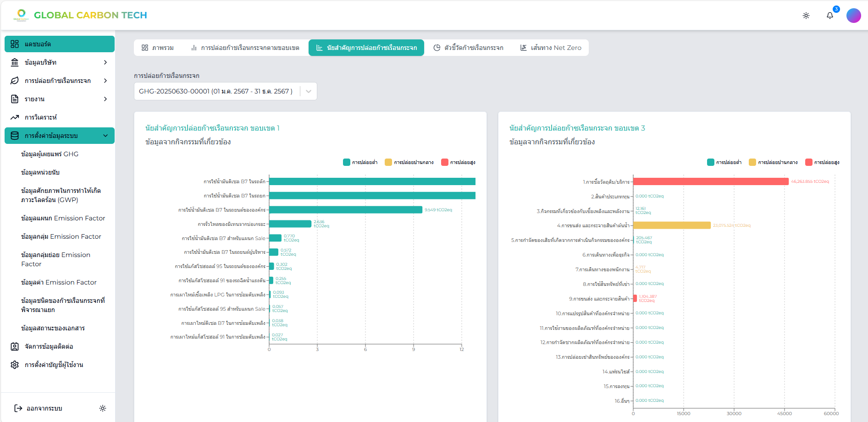Open ข้อมูลค่า Emission Factor link

click(59, 282)
